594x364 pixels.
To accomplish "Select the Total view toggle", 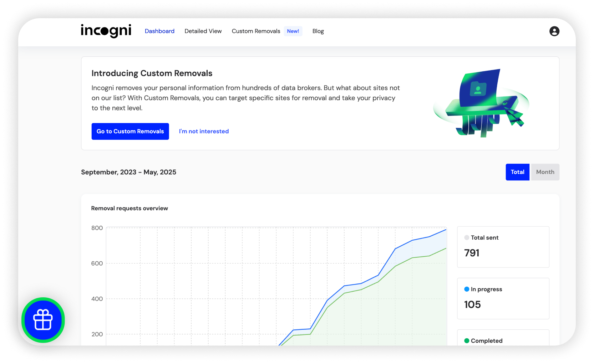I will pos(517,172).
